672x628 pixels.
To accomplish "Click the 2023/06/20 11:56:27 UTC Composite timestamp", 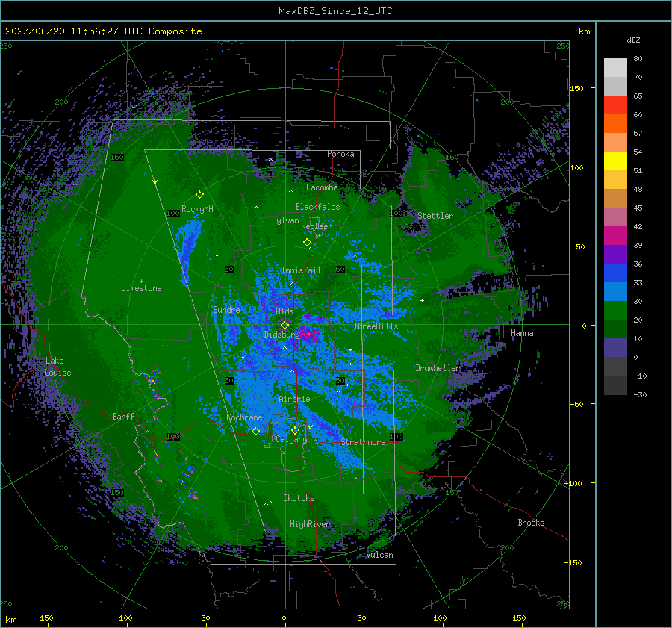I will (x=103, y=31).
